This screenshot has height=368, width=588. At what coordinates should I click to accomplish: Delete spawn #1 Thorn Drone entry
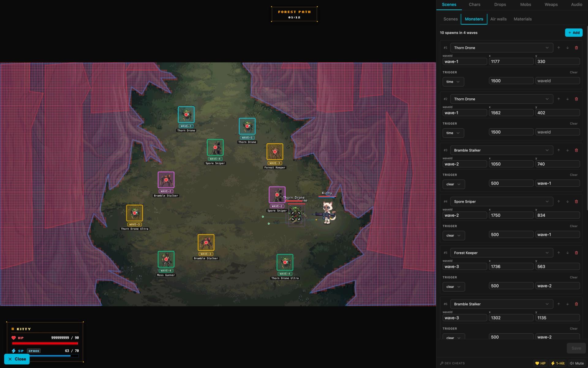click(x=576, y=48)
